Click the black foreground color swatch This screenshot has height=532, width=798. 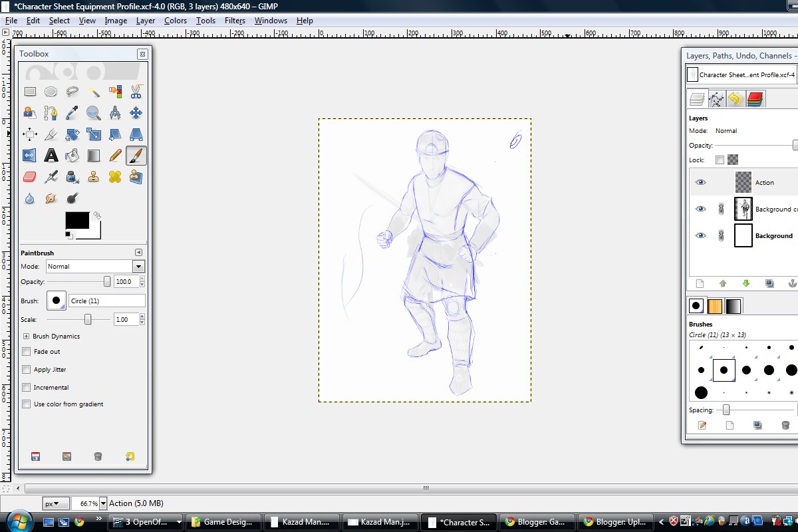(x=76, y=221)
